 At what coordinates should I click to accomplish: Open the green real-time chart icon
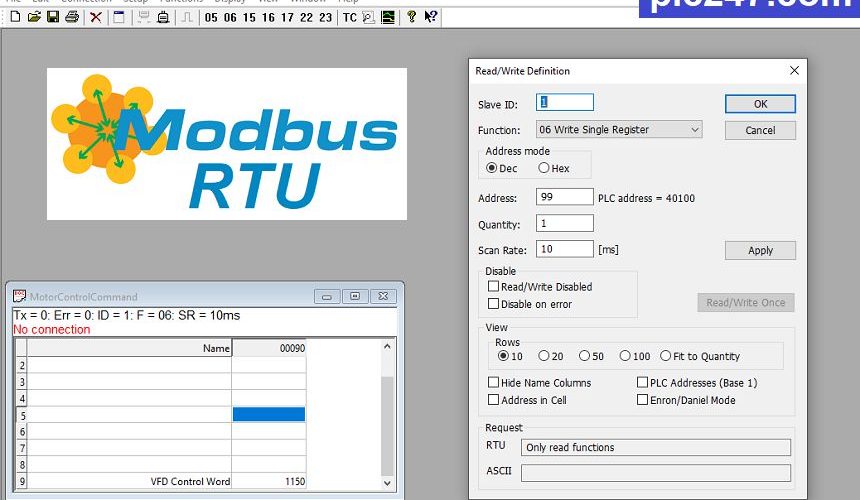388,18
